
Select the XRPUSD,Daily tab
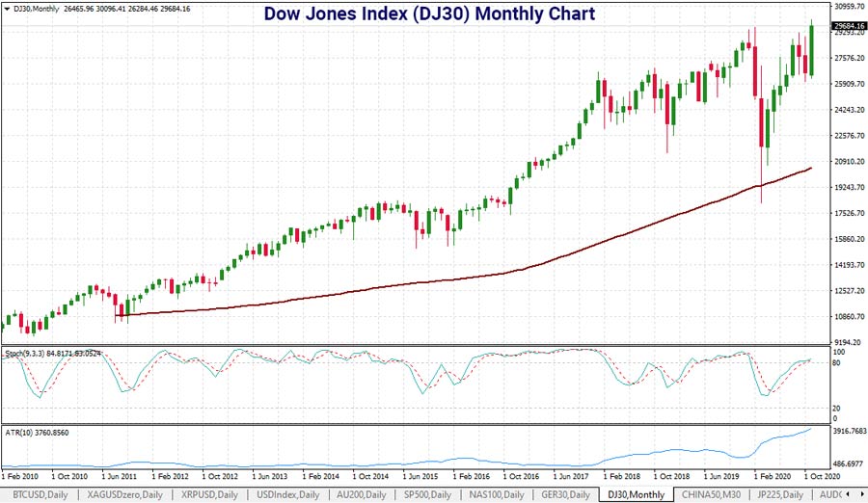pos(209,494)
